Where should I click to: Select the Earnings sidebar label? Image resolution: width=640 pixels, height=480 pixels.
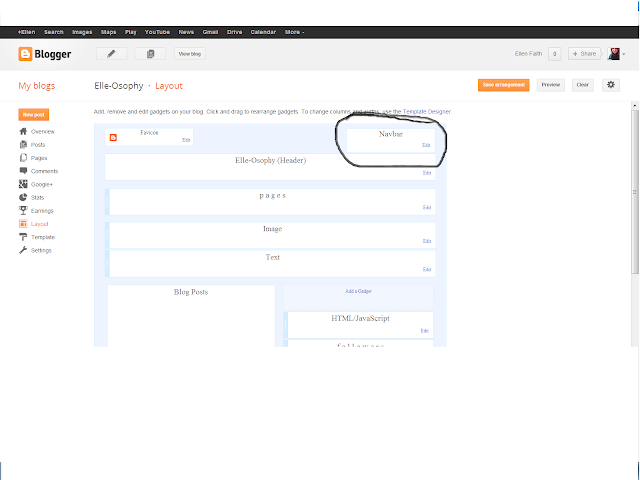(x=42, y=211)
